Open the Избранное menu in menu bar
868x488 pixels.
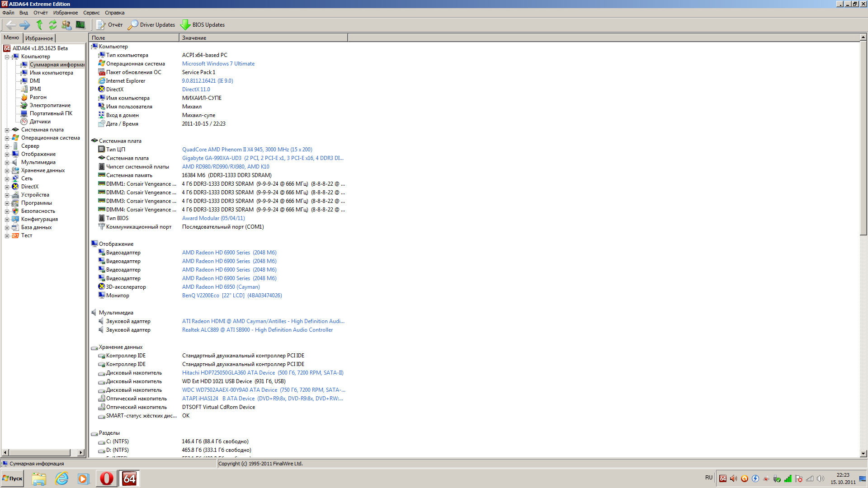click(66, 13)
